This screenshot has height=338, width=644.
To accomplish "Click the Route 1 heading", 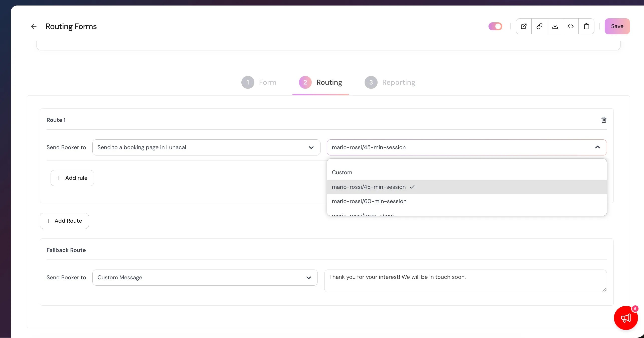I will pos(56,120).
